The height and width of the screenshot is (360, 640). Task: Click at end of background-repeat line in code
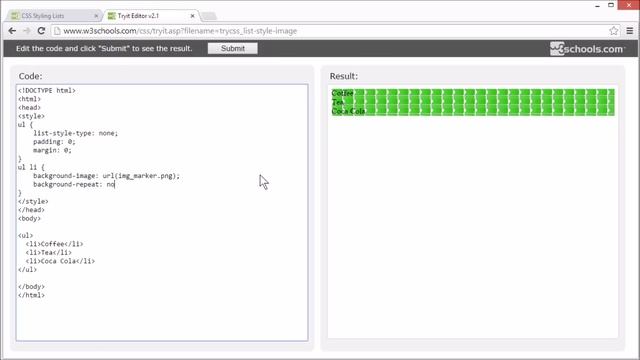click(115, 184)
